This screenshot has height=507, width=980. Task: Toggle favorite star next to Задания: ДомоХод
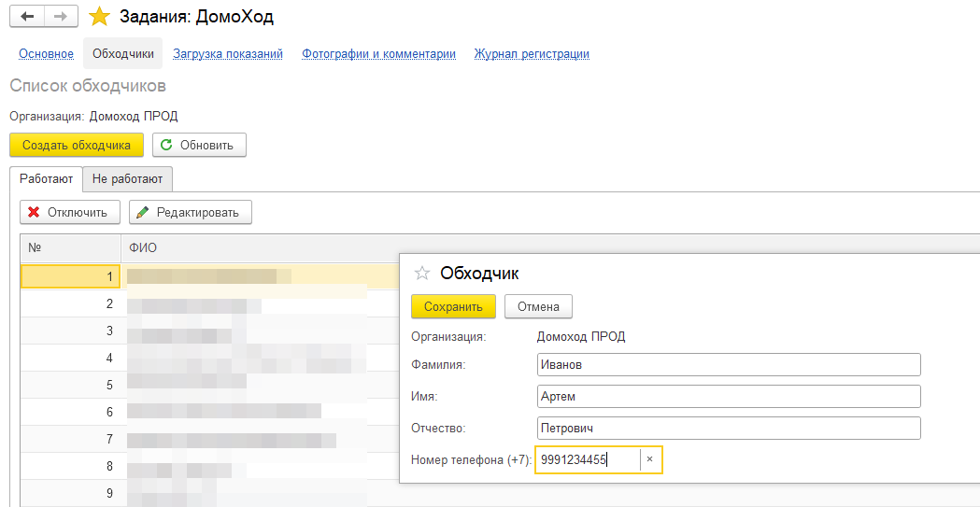99,17
